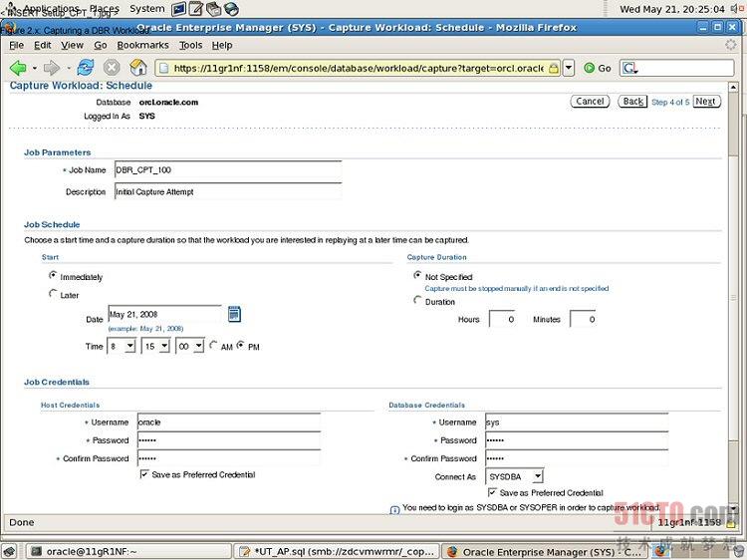Screen dimensions: 747x560
Task: Click the Cancel button
Action: coord(590,102)
